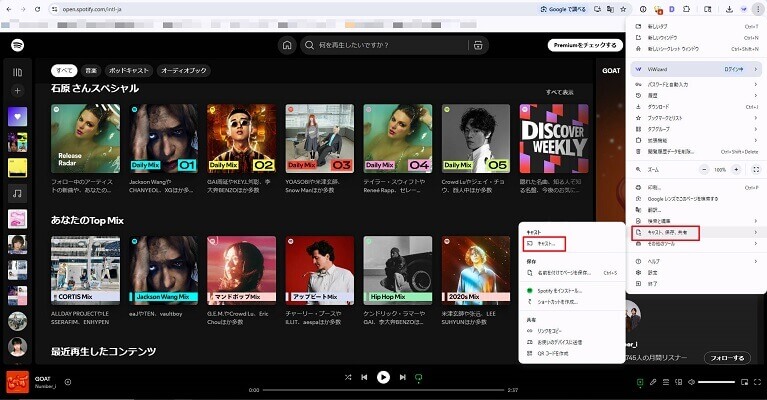This screenshot has width=767, height=400.
Task: Toggle full screen player icon
Action: click(x=757, y=382)
